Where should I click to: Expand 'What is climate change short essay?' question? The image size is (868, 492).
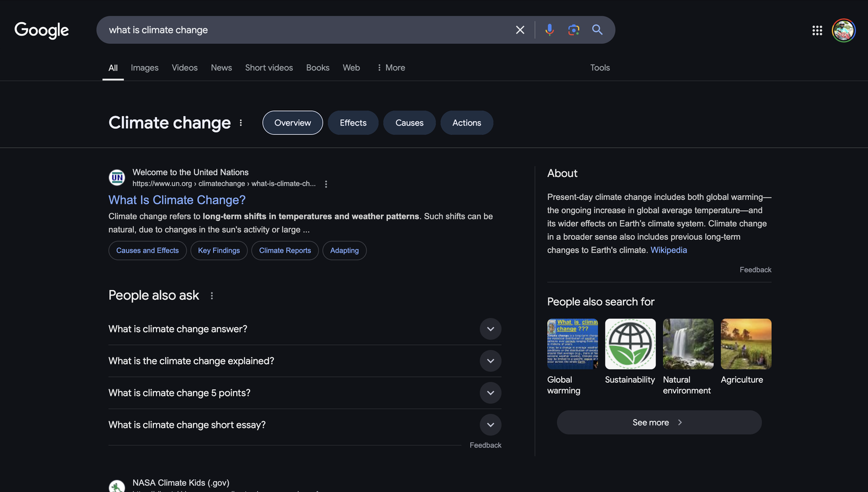tap(304, 425)
